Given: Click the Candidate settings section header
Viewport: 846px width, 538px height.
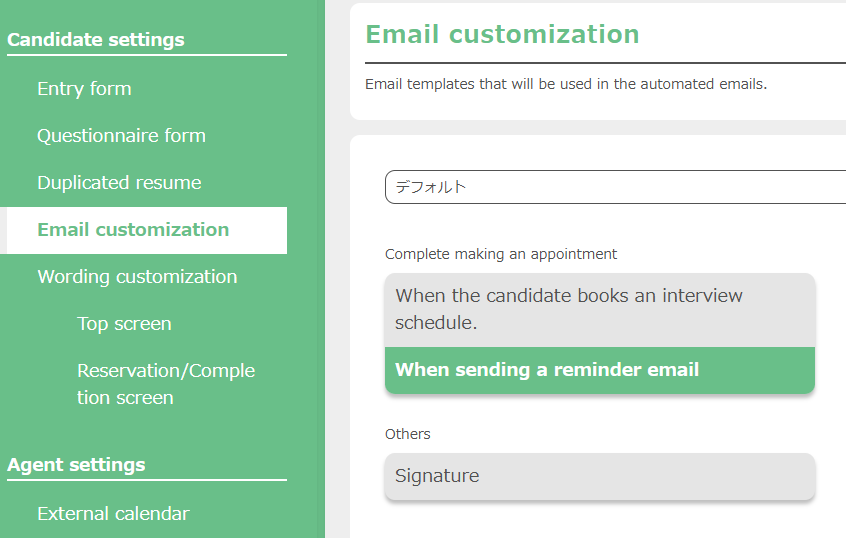Looking at the screenshot, I should pyautogui.click(x=96, y=40).
